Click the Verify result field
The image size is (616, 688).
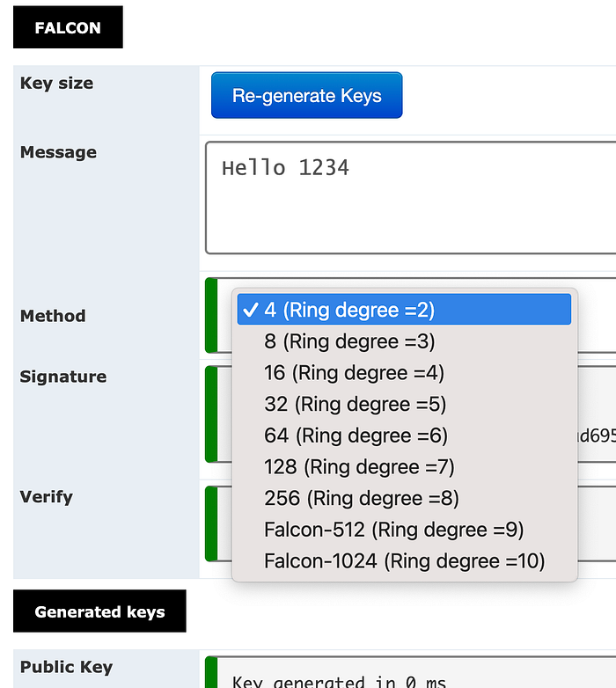coord(597,523)
